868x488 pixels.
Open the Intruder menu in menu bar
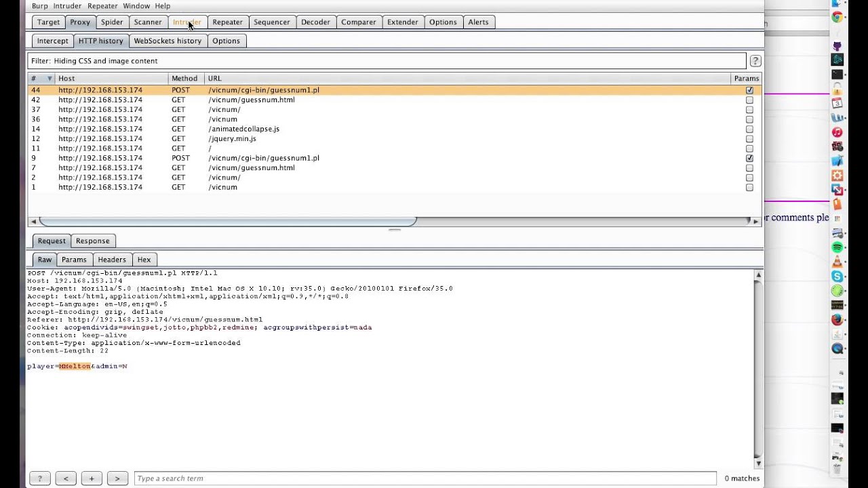(x=67, y=6)
